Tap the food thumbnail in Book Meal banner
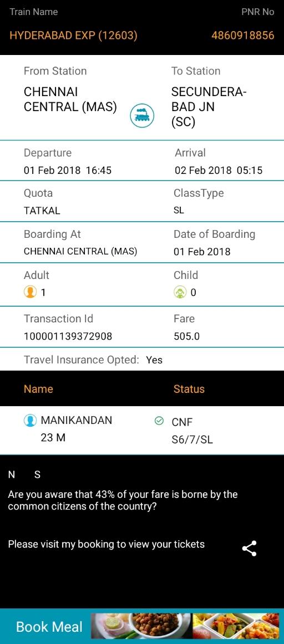The height and width of the screenshot is (644, 284). (x=187, y=626)
